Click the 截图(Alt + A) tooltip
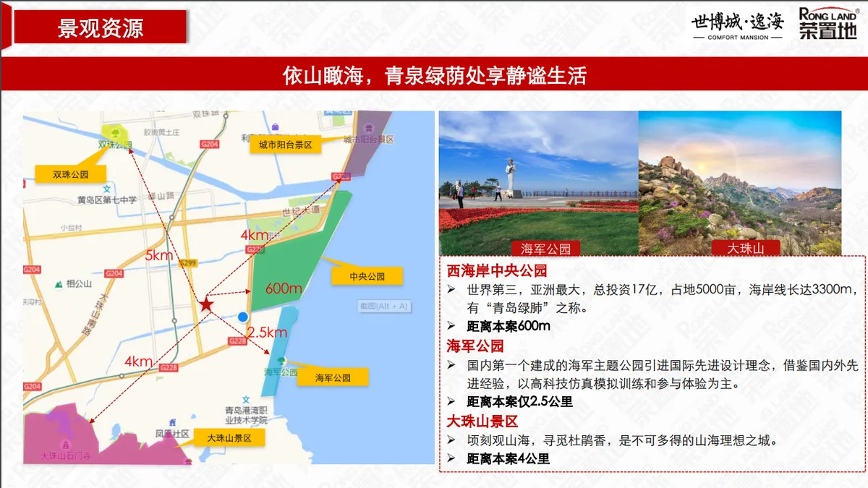Viewport: 868px width, 488px height. [x=383, y=306]
